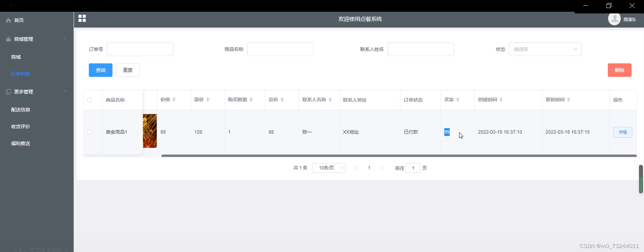The image size is (644, 252).
Task: Sort by 买家 column arrows
Action: [458, 100]
